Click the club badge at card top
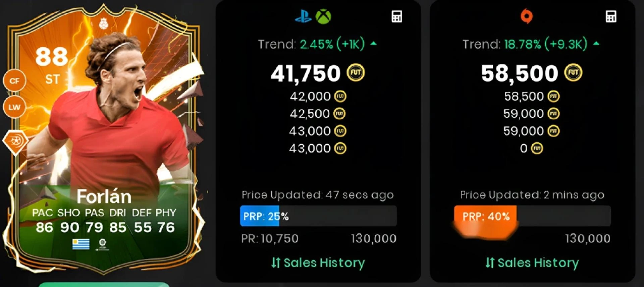The height and width of the screenshot is (287, 644). (103, 24)
